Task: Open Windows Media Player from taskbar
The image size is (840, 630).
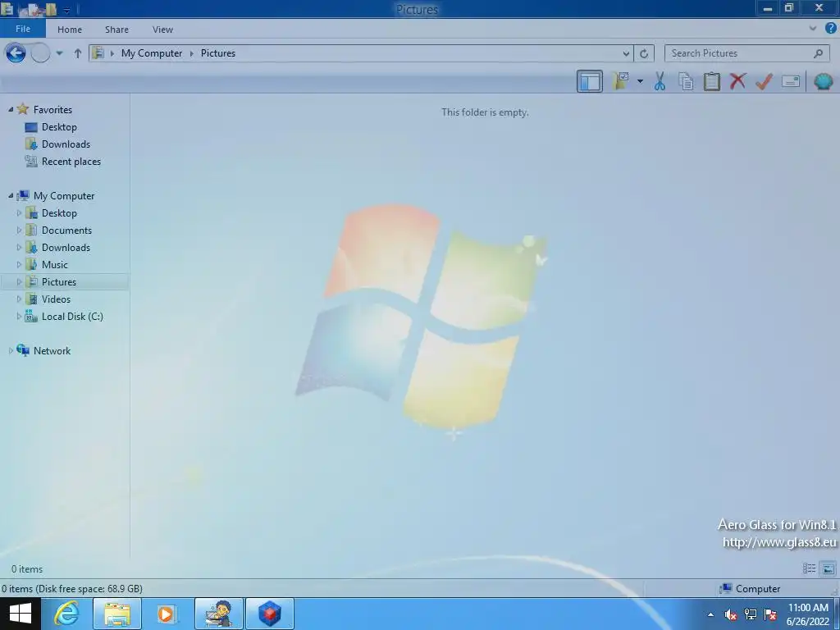Action: tap(167, 614)
